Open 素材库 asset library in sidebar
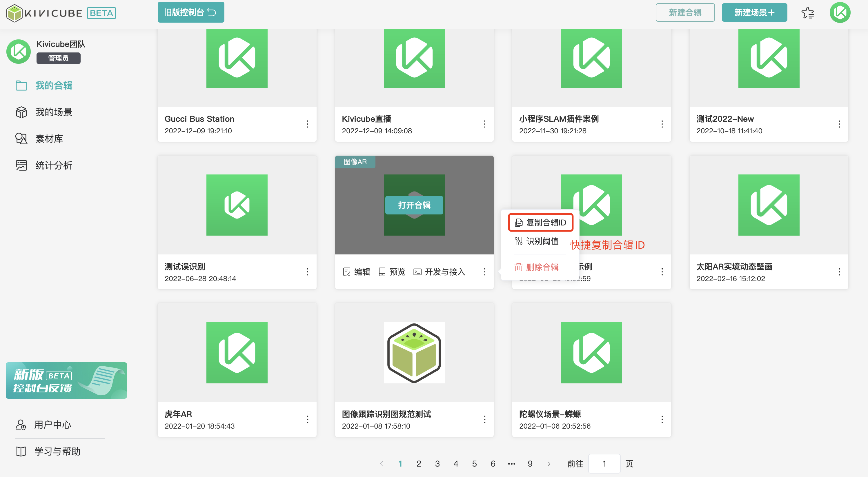 pyautogui.click(x=49, y=139)
